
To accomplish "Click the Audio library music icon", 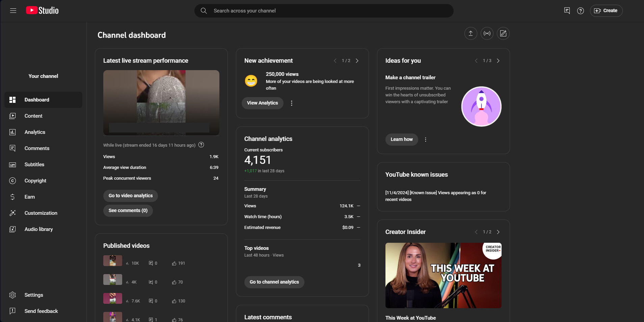I will [12, 229].
